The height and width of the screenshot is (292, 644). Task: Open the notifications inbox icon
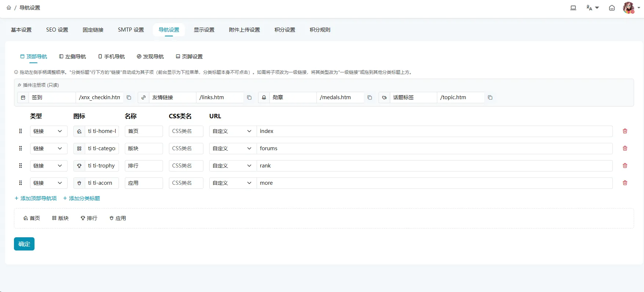tap(612, 8)
